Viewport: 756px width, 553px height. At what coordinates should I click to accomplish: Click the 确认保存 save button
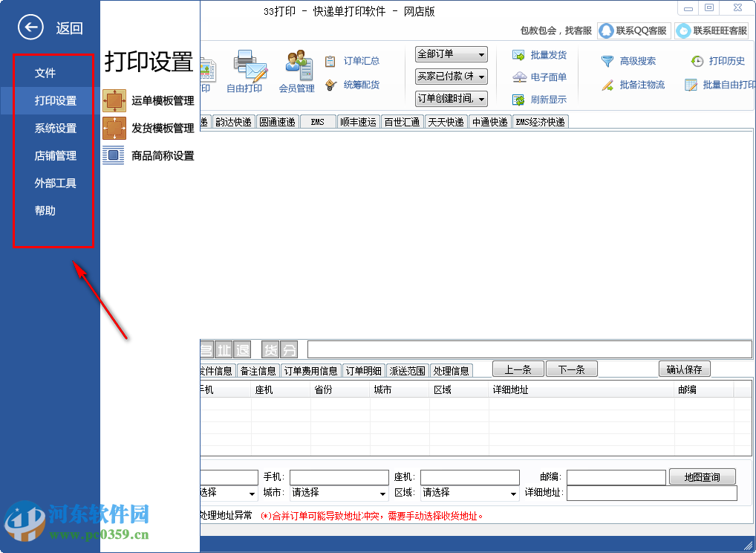tap(684, 369)
